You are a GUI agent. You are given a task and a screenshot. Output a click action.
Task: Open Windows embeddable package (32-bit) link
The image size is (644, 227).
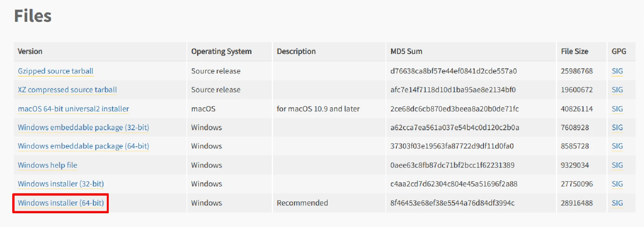[x=83, y=127]
